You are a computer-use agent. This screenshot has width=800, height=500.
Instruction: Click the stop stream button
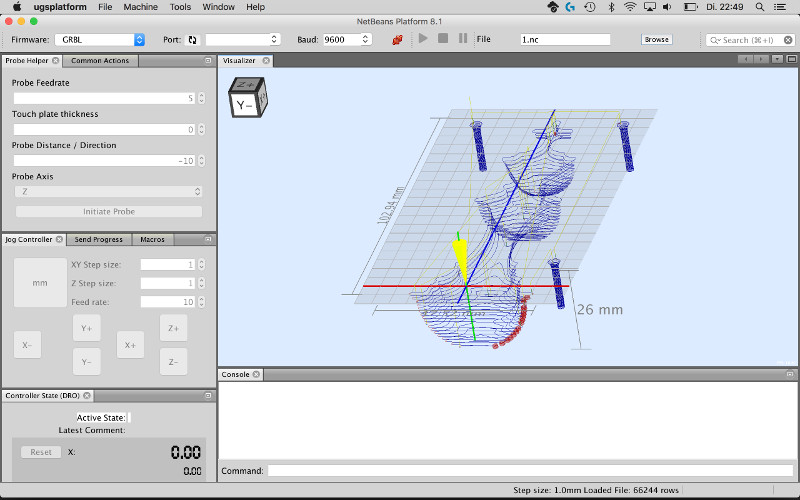point(443,39)
